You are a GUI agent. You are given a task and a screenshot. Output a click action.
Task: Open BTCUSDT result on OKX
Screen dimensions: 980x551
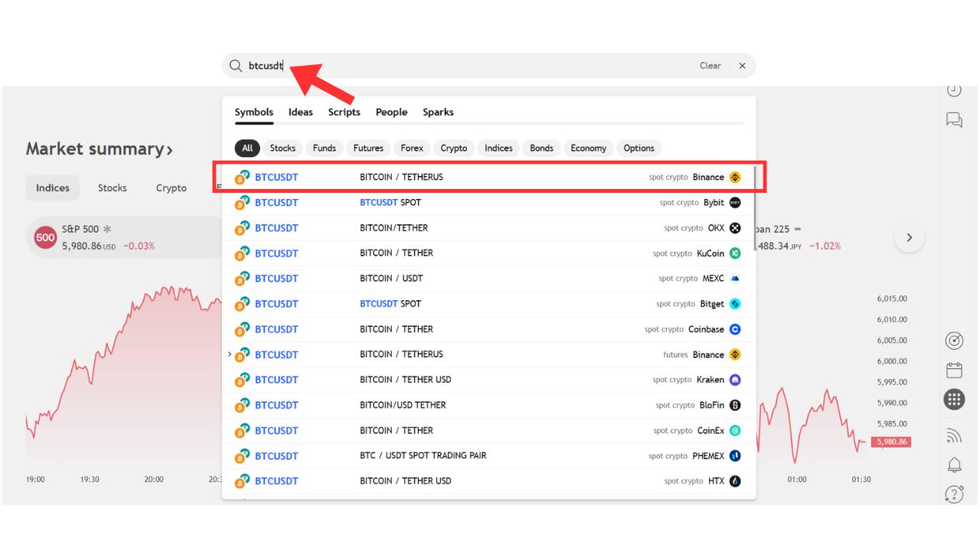488,227
